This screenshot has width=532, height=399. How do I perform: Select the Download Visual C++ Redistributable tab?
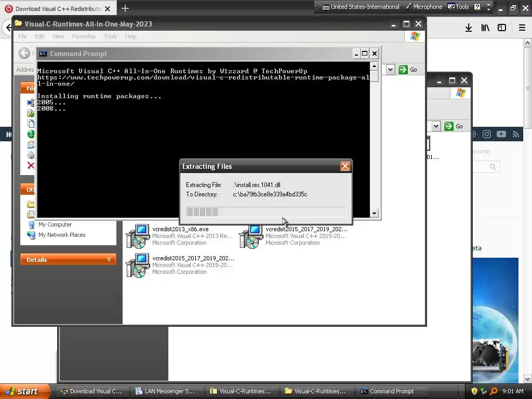click(x=58, y=9)
